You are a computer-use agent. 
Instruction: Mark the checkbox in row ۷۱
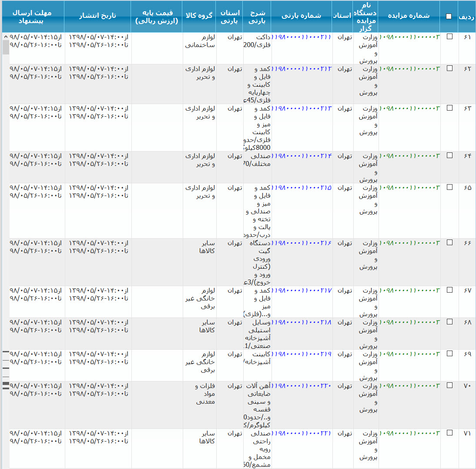(x=449, y=433)
